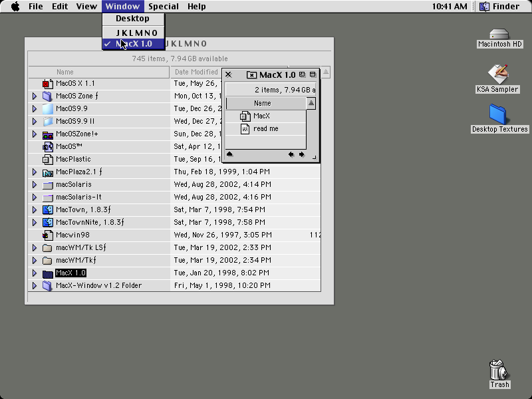Click the scroll-left arrow in MacX 1.0 window

[291, 155]
